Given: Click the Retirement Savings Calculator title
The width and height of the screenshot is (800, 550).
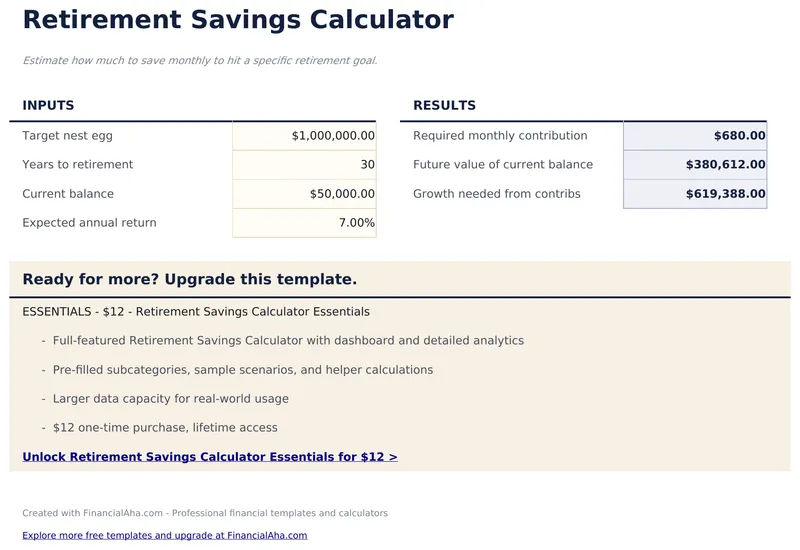Looking at the screenshot, I should (x=238, y=20).
